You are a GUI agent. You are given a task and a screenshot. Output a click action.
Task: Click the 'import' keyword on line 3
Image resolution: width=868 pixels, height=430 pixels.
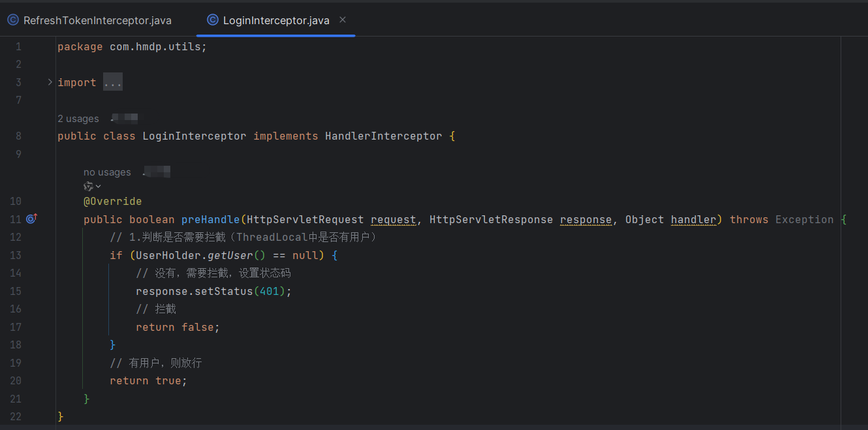tap(77, 83)
